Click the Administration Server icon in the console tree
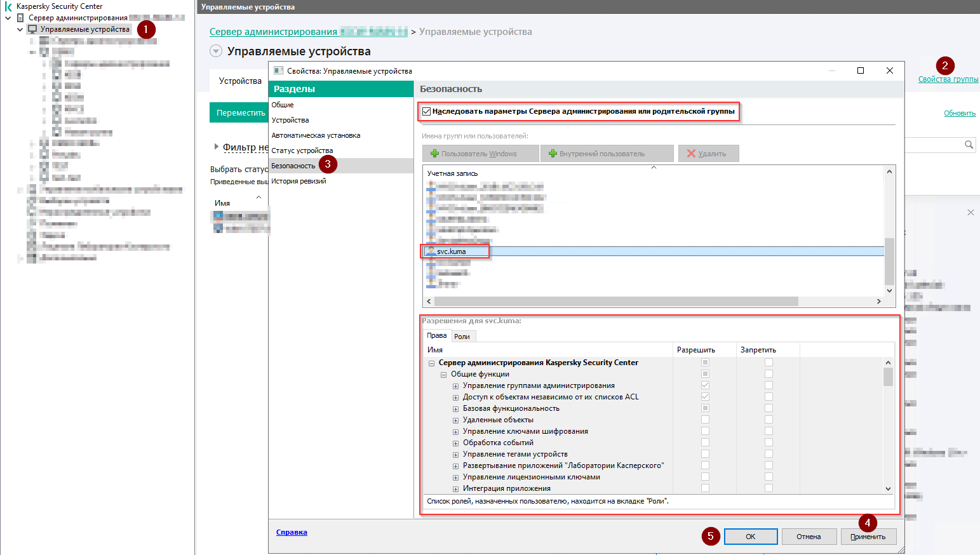980x555 pixels. (x=20, y=18)
